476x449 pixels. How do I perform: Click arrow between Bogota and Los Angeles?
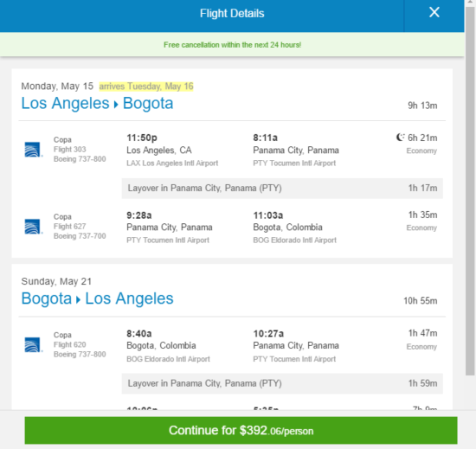tap(78, 299)
